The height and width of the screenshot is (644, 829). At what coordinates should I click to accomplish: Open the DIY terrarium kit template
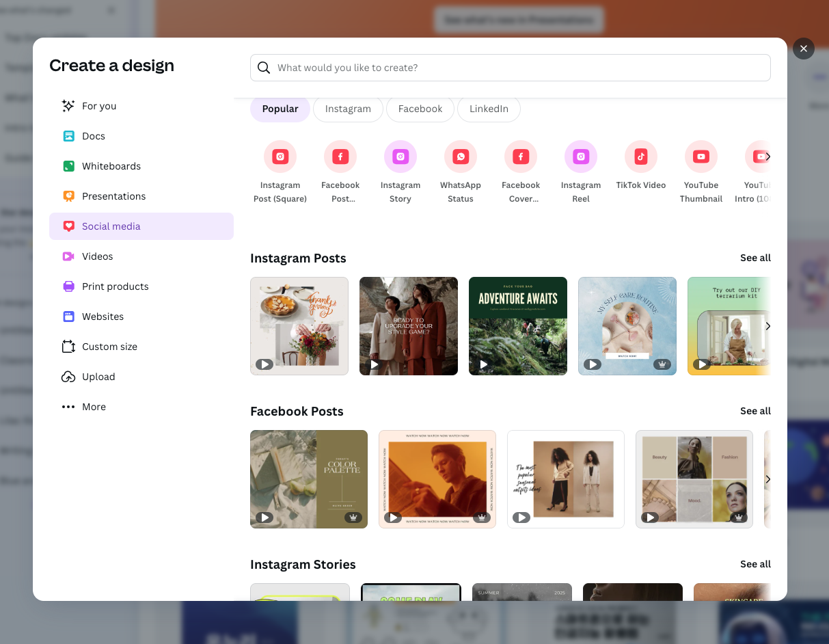[729, 326]
